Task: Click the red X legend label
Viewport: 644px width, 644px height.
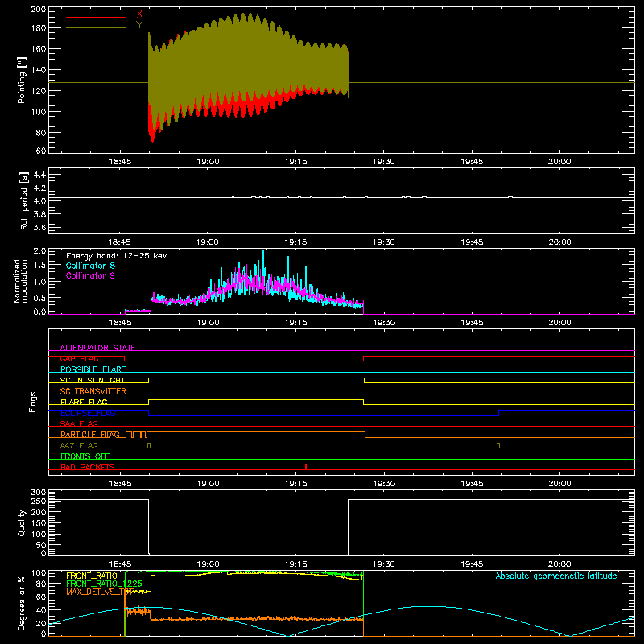Action: 139,14
